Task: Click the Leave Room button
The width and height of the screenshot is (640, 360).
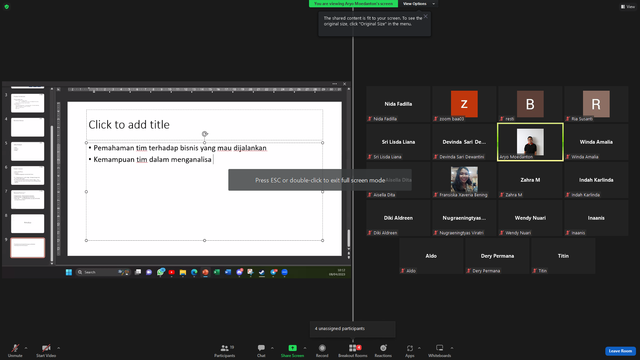Action: 620,351
